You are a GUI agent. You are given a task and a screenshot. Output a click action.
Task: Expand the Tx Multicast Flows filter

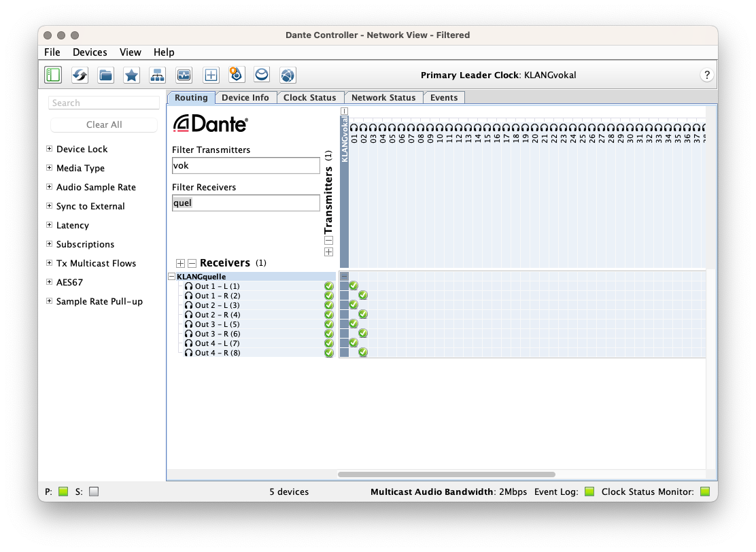(x=49, y=262)
